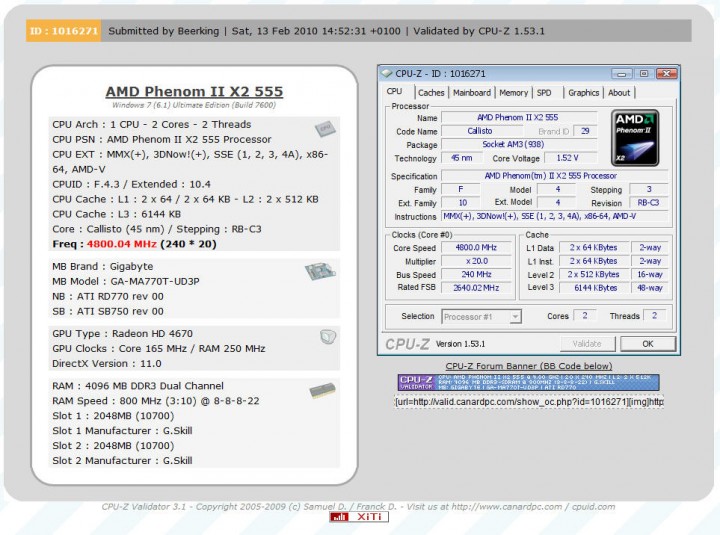Click the Rated FSB 2640.02 MHz field
The height and width of the screenshot is (535, 720).
click(x=476, y=287)
